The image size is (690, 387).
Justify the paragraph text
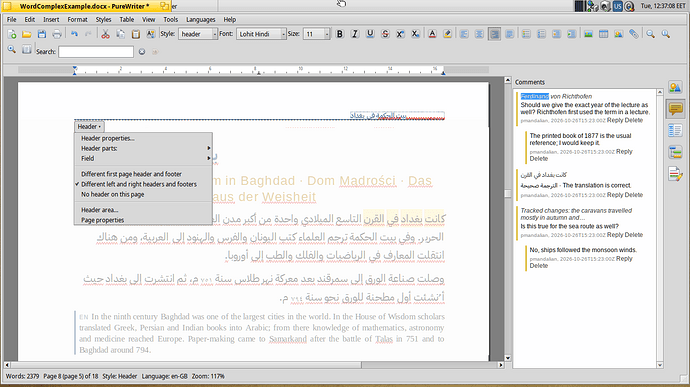point(510,34)
